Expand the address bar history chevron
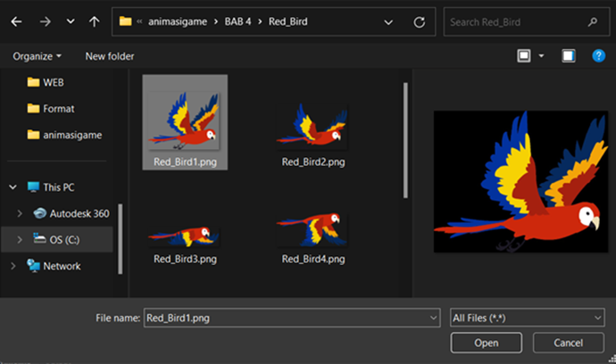The image size is (616, 364). [x=388, y=22]
